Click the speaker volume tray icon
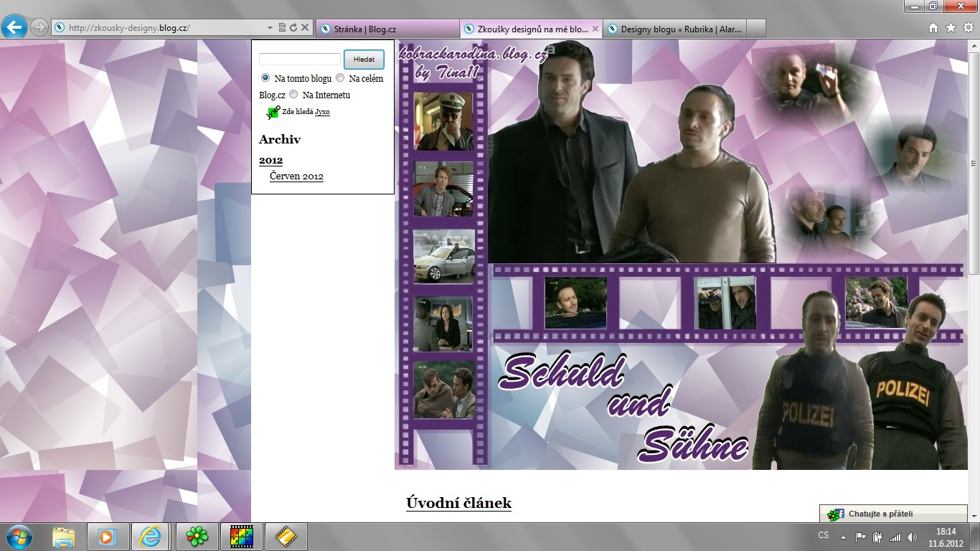Viewport: 980px width, 551px height. coord(912,537)
